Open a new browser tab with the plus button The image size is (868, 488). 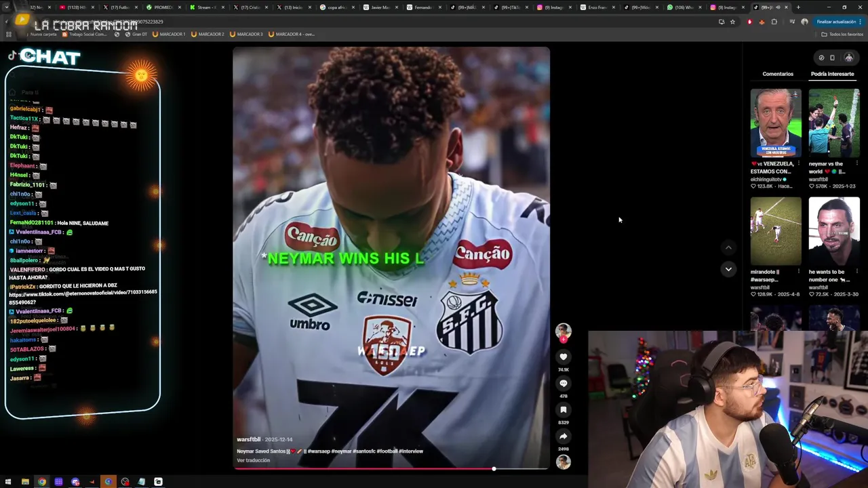pos(798,7)
